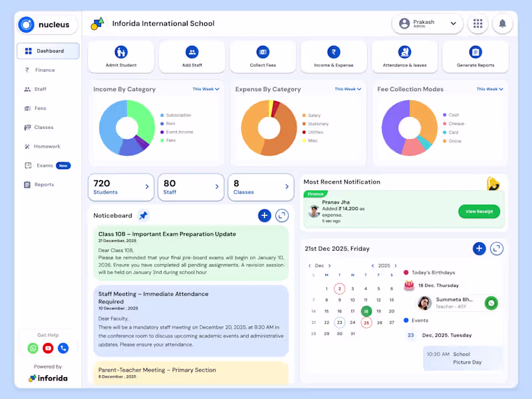
Task: Click the School Picture Day event
Action: pyautogui.click(x=463, y=358)
